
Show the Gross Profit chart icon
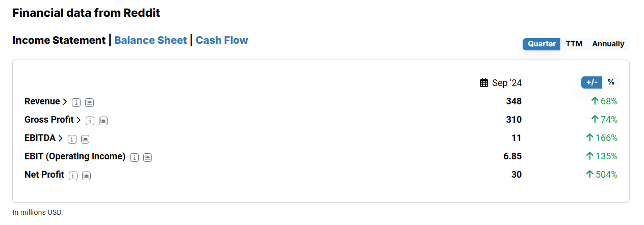(103, 121)
